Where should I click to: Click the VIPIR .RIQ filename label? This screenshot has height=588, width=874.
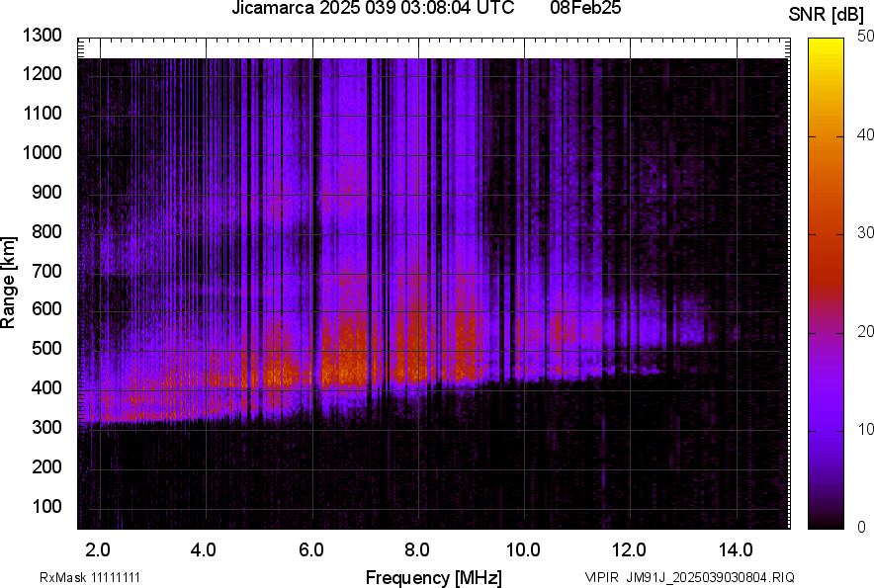pos(688,577)
